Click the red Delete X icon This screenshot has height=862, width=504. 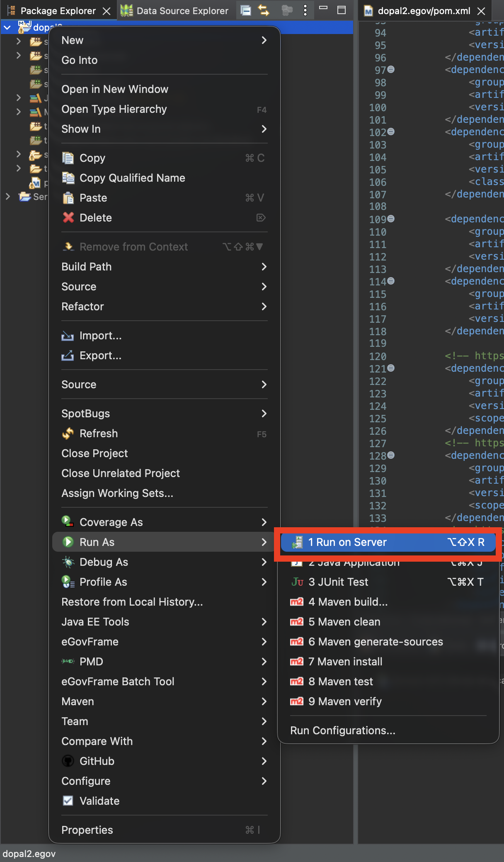(68, 217)
